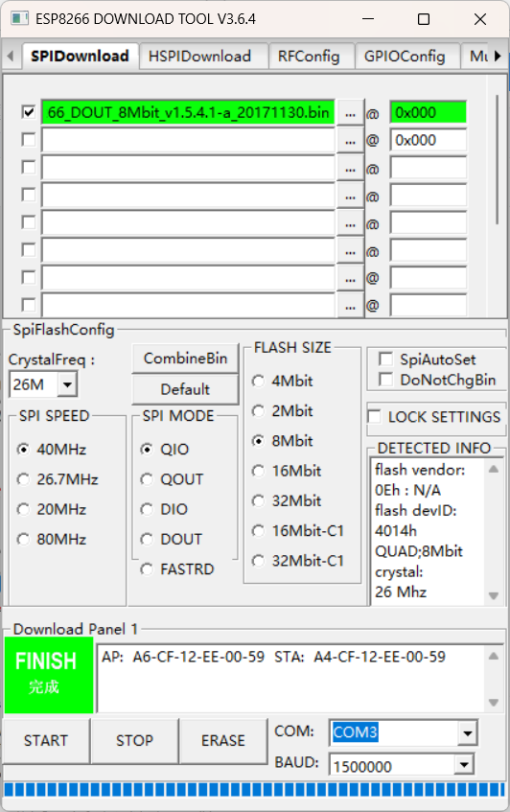The image size is (510, 812).
Task: Click the CombineBin button
Action: (185, 359)
